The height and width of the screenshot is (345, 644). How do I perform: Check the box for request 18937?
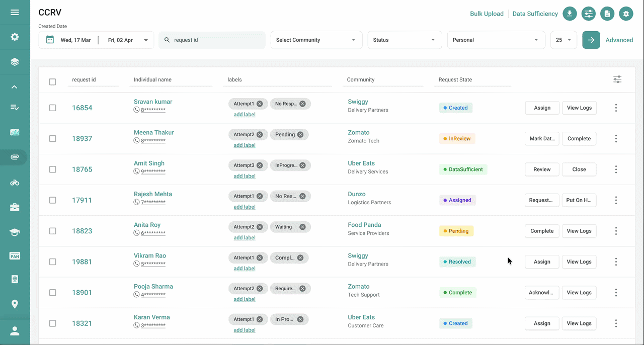(52, 138)
